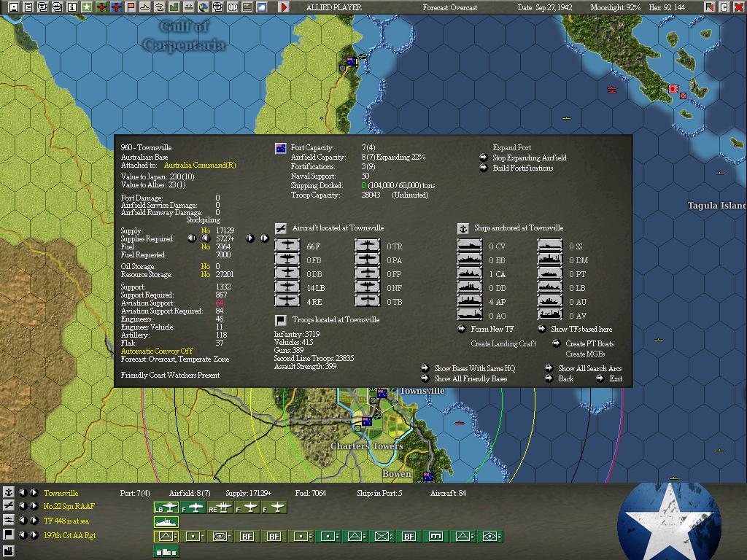Image resolution: width=747 pixels, height=560 pixels.
Task: Click Show All Friendly Bases
Action: (471, 378)
